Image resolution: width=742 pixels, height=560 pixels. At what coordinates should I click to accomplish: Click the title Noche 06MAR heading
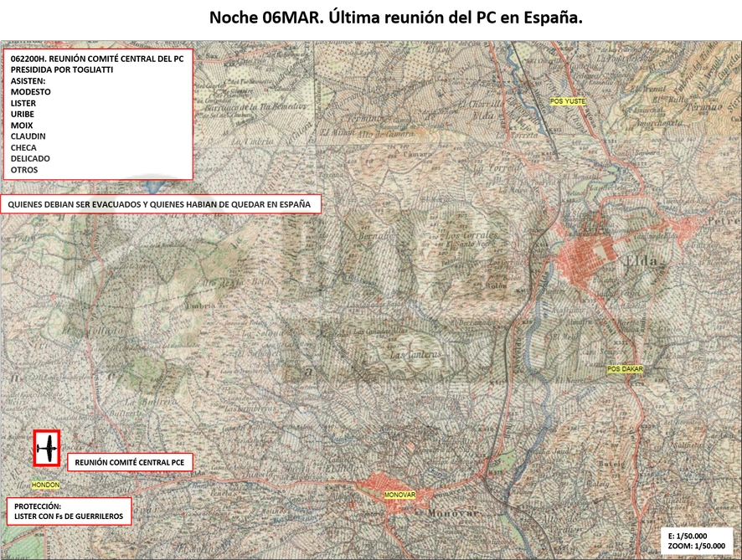[x=396, y=18]
